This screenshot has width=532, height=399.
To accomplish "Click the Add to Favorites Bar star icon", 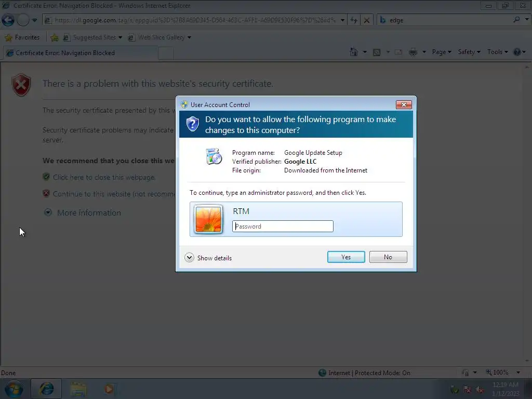I will (x=54, y=37).
